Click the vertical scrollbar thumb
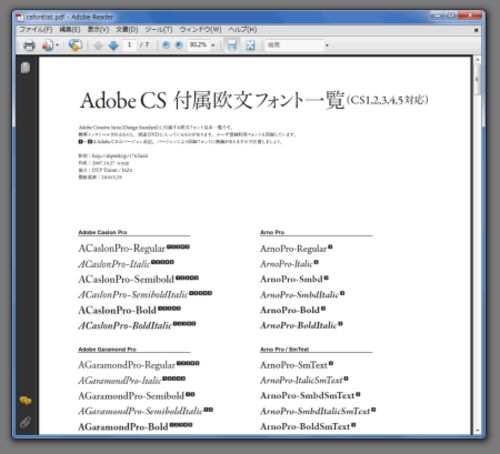The height and width of the screenshot is (454, 500). coord(477,80)
